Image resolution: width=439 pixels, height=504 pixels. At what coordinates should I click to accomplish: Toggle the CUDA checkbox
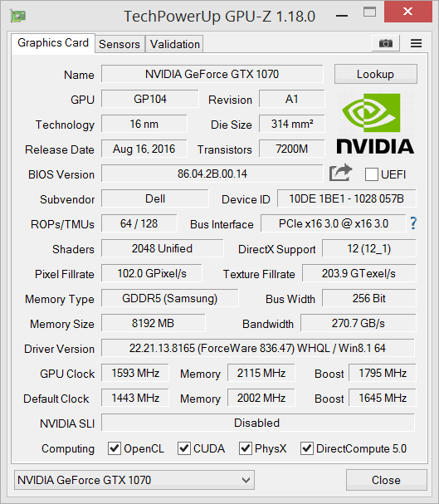(183, 448)
